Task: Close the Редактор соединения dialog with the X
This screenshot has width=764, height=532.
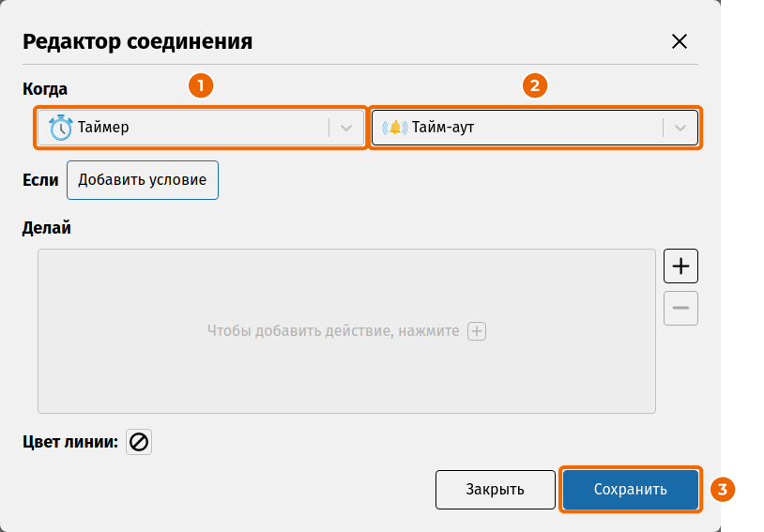Action: pyautogui.click(x=680, y=41)
